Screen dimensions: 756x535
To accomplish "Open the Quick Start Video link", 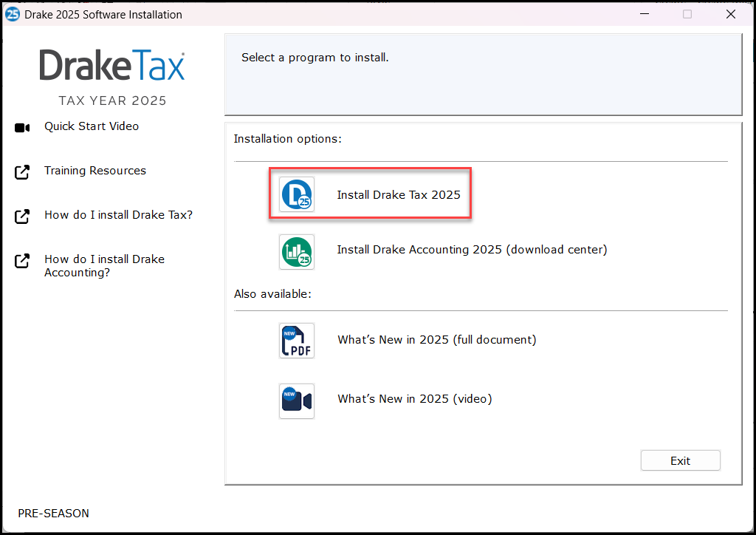I will pos(91,126).
